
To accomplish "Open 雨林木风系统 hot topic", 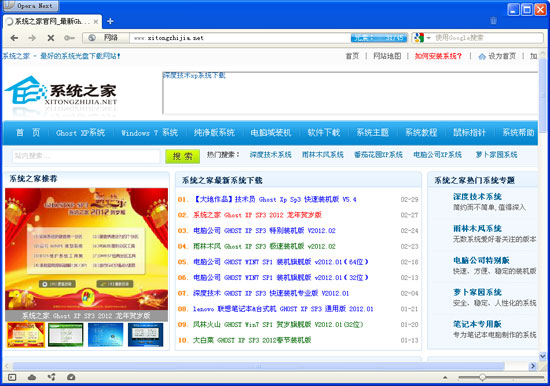I will [x=477, y=229].
